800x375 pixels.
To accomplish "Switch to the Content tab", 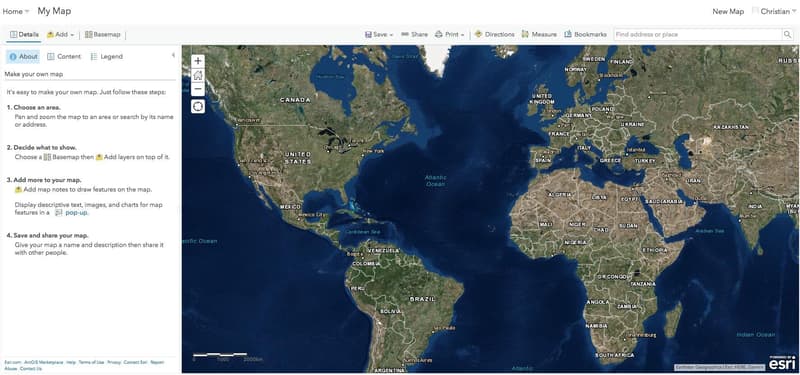I will (x=64, y=57).
